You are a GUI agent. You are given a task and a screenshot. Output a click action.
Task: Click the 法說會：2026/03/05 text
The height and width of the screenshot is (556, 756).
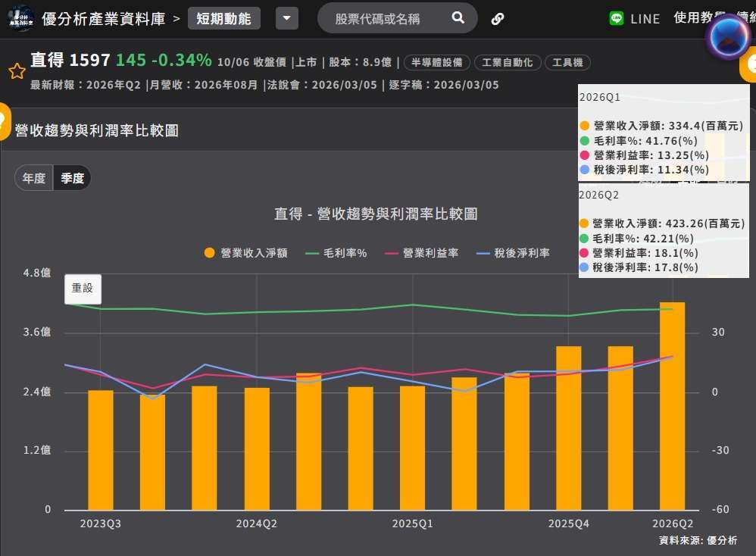[x=322, y=85]
